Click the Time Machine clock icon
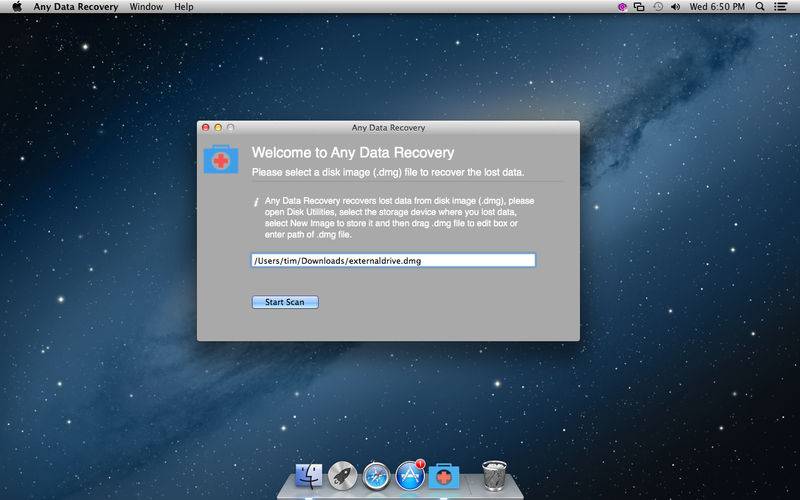 [x=658, y=7]
